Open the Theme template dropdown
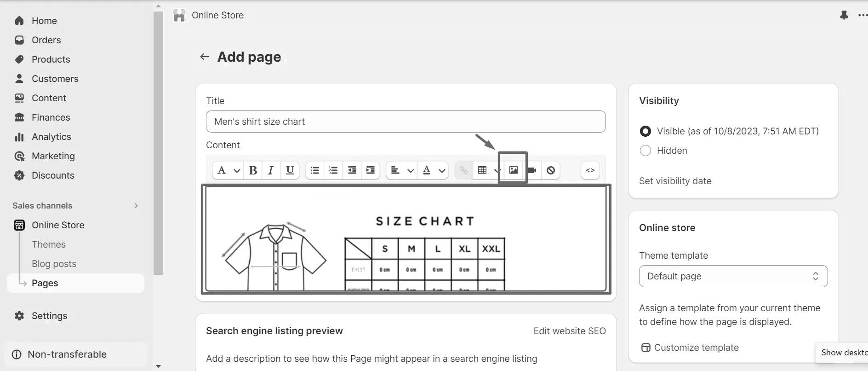This screenshot has width=868, height=371. (733, 276)
